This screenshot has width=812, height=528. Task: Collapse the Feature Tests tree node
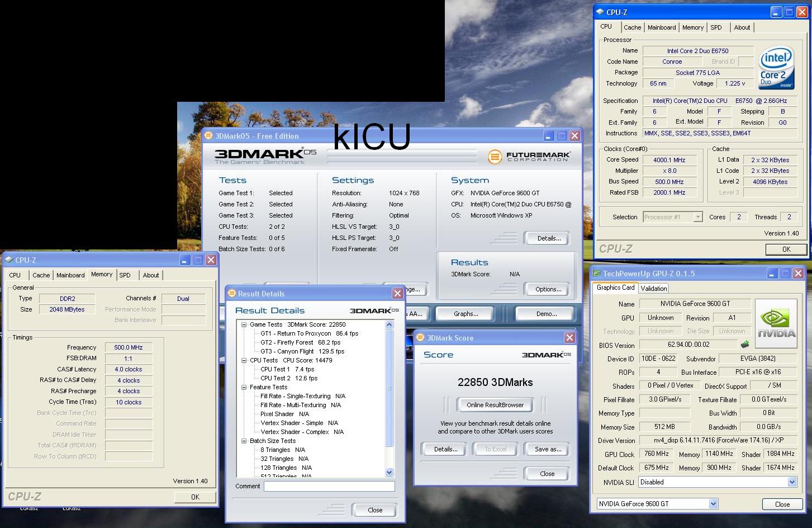(244, 387)
